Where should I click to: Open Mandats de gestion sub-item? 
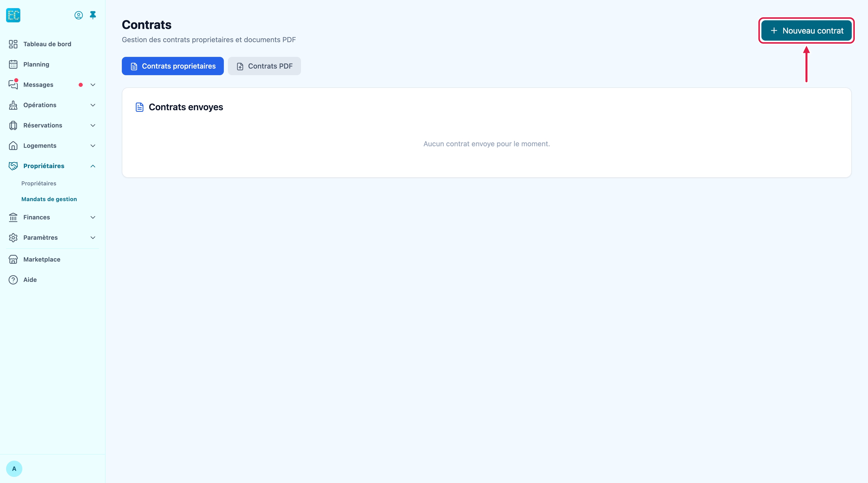pyautogui.click(x=49, y=199)
